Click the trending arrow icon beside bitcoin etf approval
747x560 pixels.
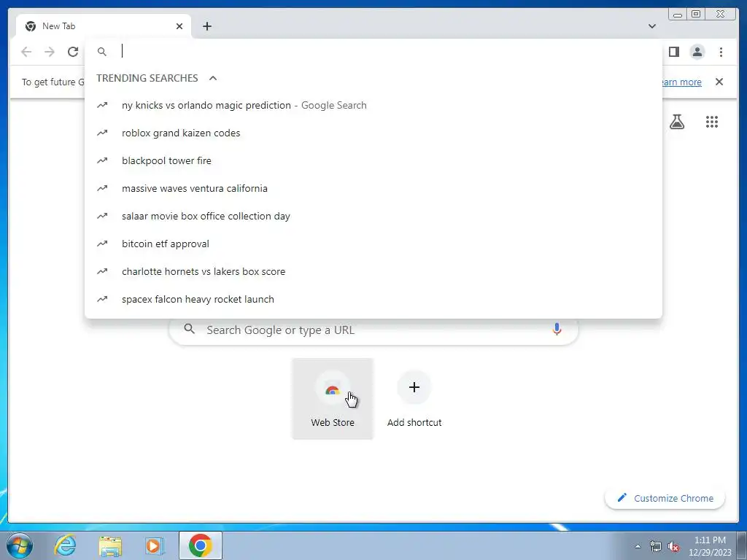[x=102, y=244]
